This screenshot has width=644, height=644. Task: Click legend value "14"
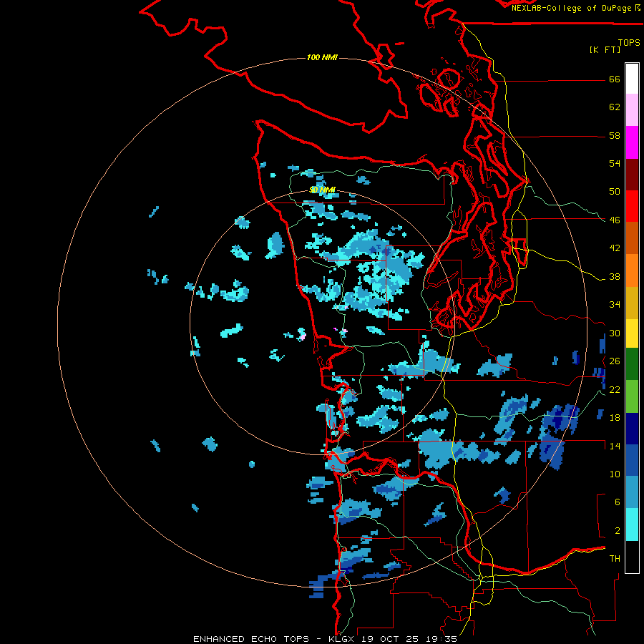click(x=615, y=446)
